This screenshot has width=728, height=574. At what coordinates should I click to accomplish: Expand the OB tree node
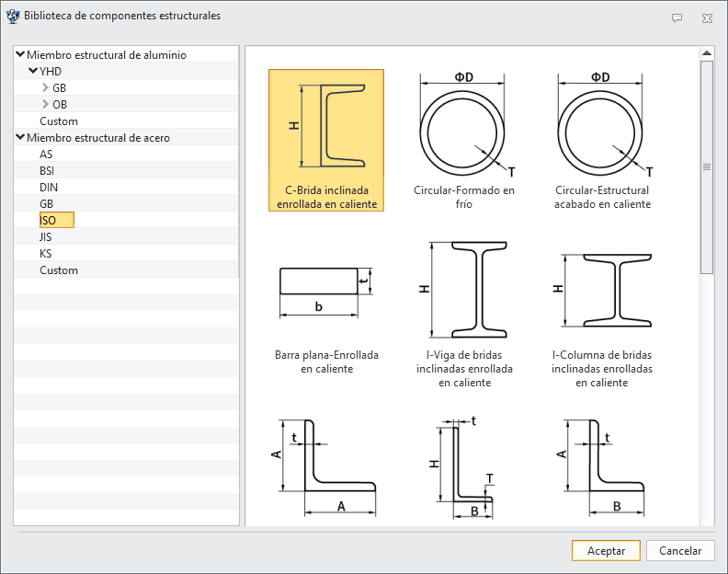pyautogui.click(x=46, y=104)
